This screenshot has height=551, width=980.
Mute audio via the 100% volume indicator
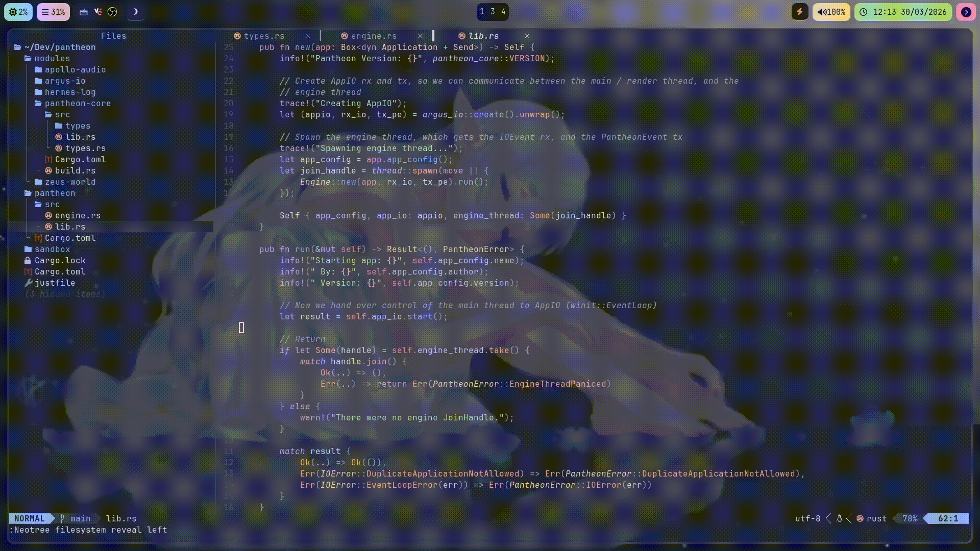831,11
